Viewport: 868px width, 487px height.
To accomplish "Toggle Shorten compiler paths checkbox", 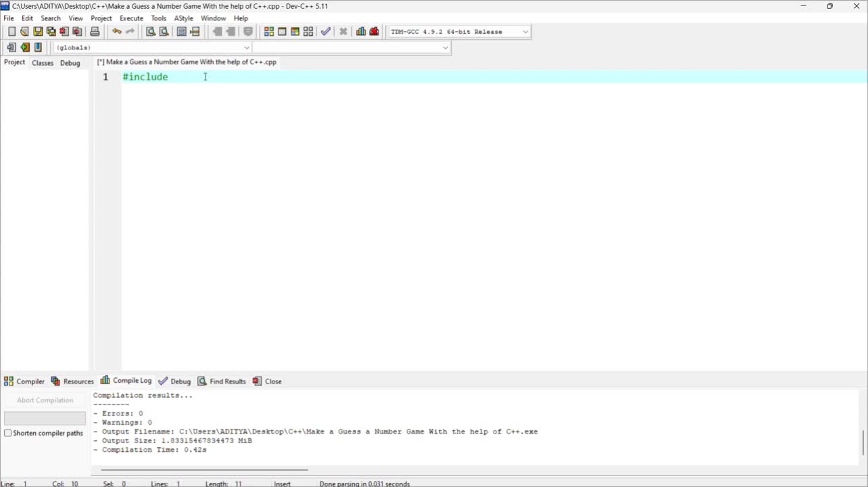I will coord(8,433).
